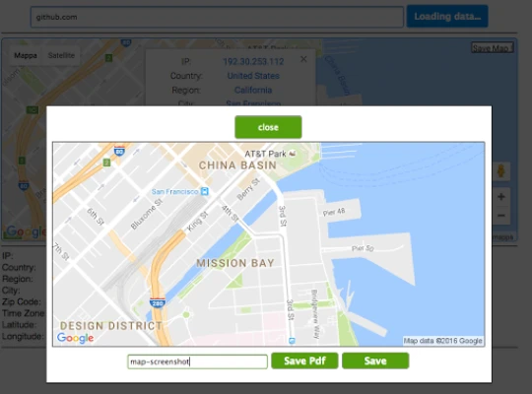Save map as Pdf
This screenshot has height=394, width=532.
(x=304, y=361)
